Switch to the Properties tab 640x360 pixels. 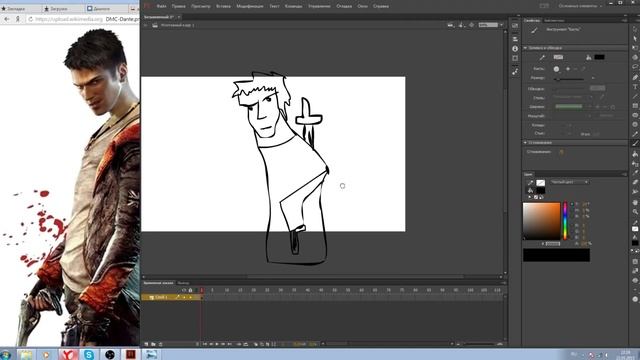click(x=532, y=20)
